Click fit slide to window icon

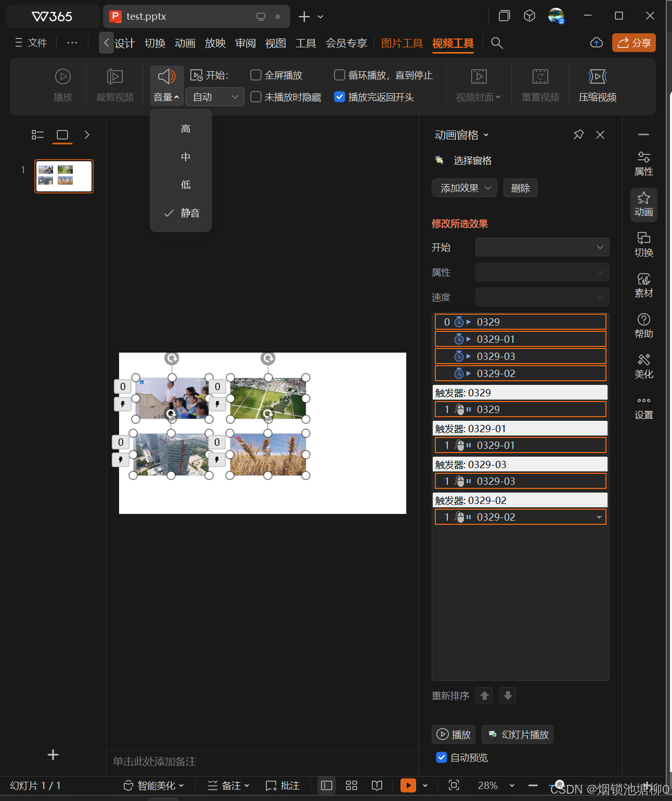point(454,785)
